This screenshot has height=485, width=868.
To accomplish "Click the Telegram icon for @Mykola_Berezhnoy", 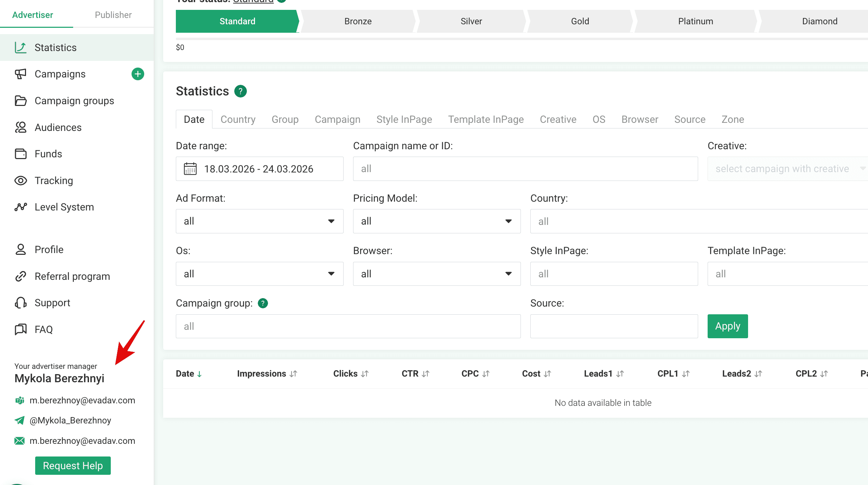I will click(x=20, y=420).
